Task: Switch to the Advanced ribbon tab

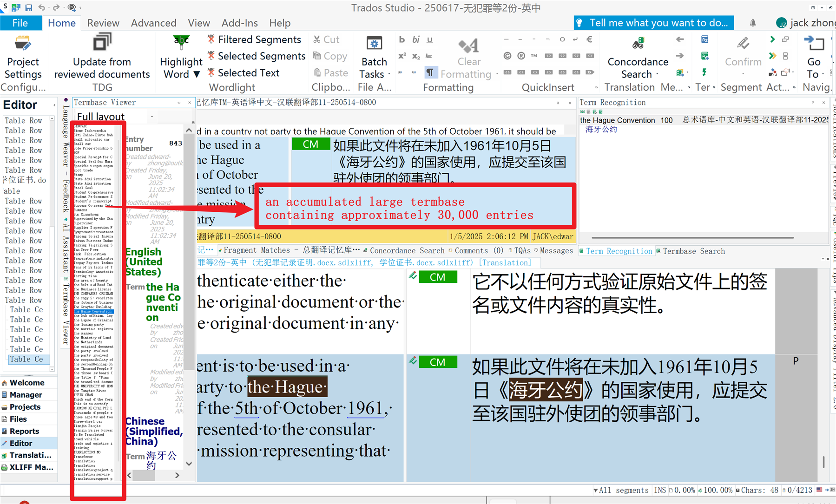Action: click(x=153, y=23)
